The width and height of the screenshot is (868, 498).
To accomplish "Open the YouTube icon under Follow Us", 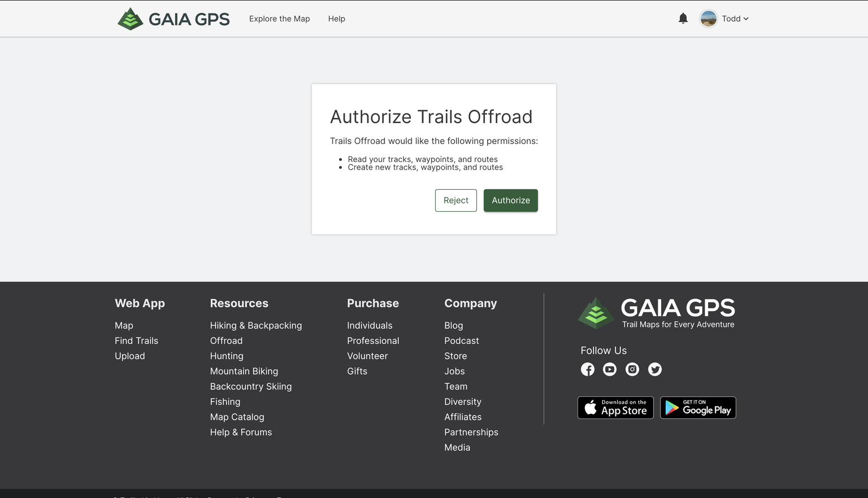I will point(610,369).
